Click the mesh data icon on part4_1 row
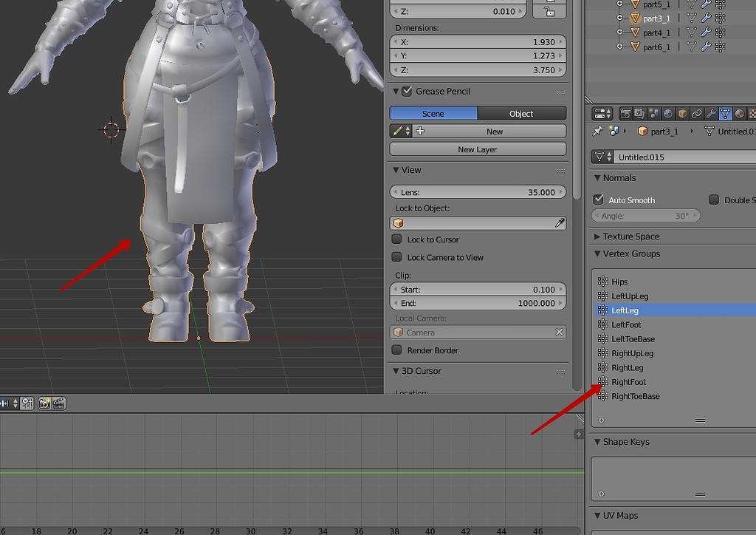 [691, 33]
